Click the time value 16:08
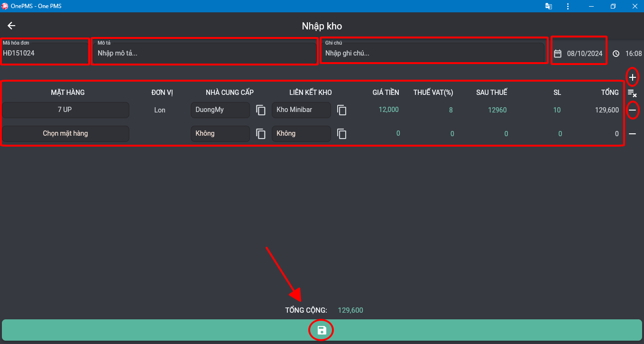Image resolution: width=644 pixels, height=344 pixels. point(634,54)
